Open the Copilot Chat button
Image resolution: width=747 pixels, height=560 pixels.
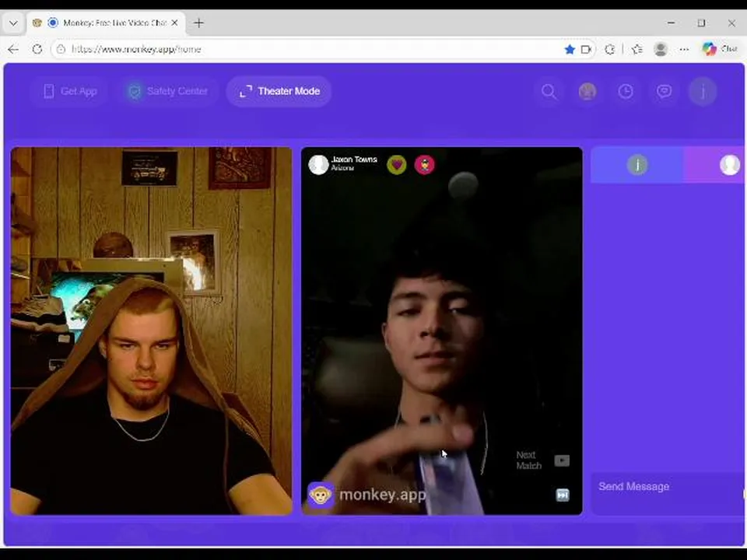[x=720, y=49]
